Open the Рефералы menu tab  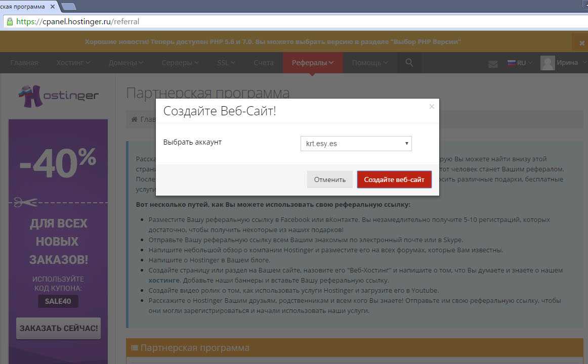312,63
